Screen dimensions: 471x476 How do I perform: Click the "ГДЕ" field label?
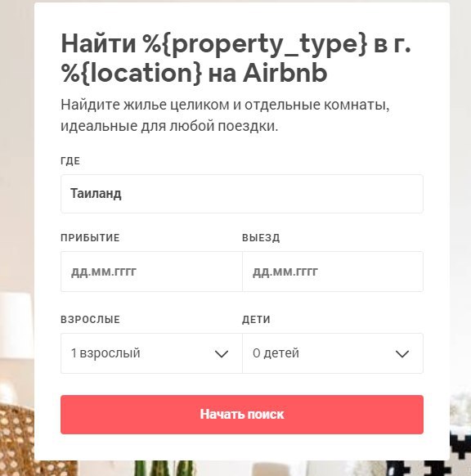70,161
